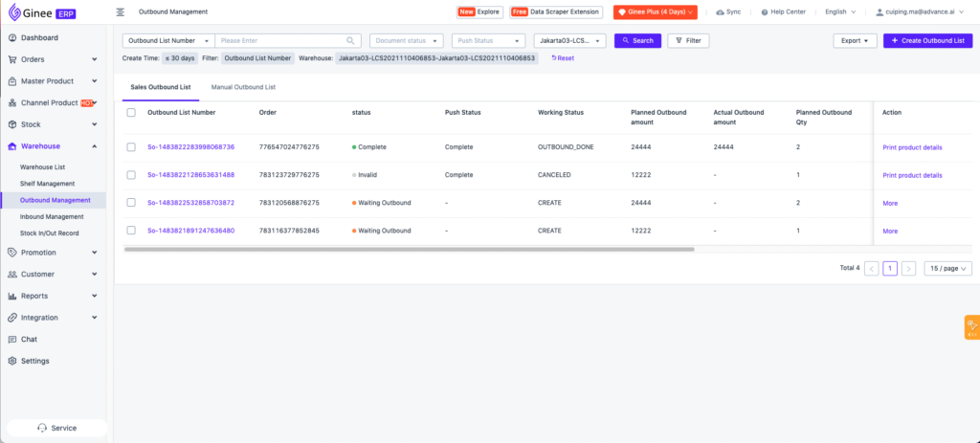
Task: Tick checkbox for So-1483821891247636480
Action: pos(131,231)
